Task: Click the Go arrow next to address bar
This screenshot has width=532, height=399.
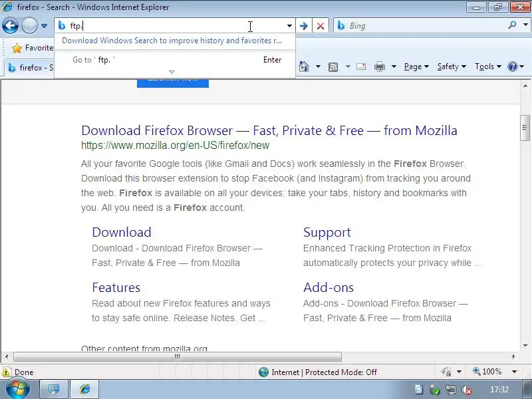Action: click(304, 26)
